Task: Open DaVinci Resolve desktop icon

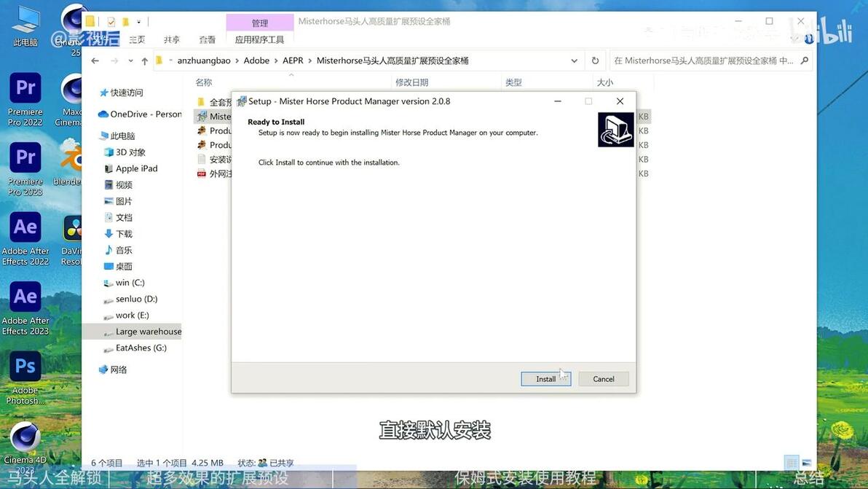Action: 72,239
